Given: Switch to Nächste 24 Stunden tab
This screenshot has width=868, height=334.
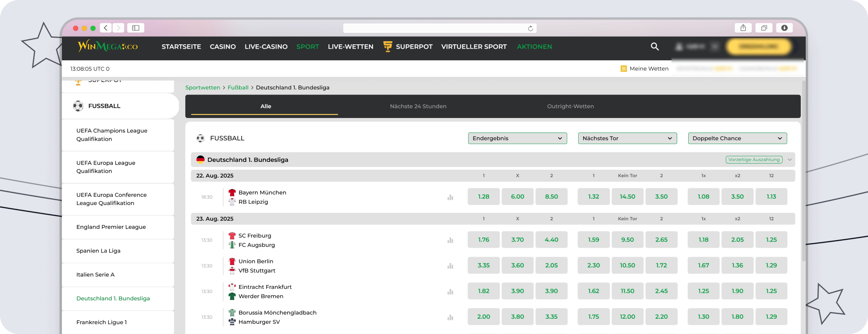Looking at the screenshot, I should point(418,106).
